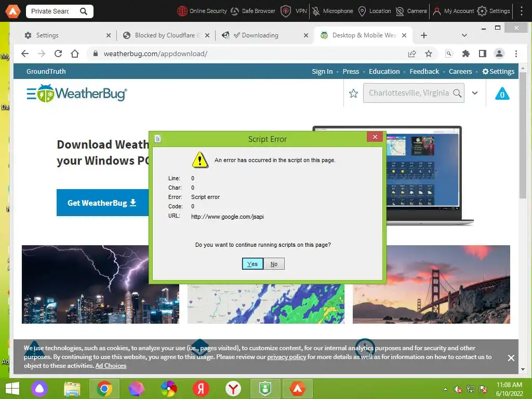Open the weather alerts triangle icon
This screenshot has height=399, width=532.
point(502,94)
